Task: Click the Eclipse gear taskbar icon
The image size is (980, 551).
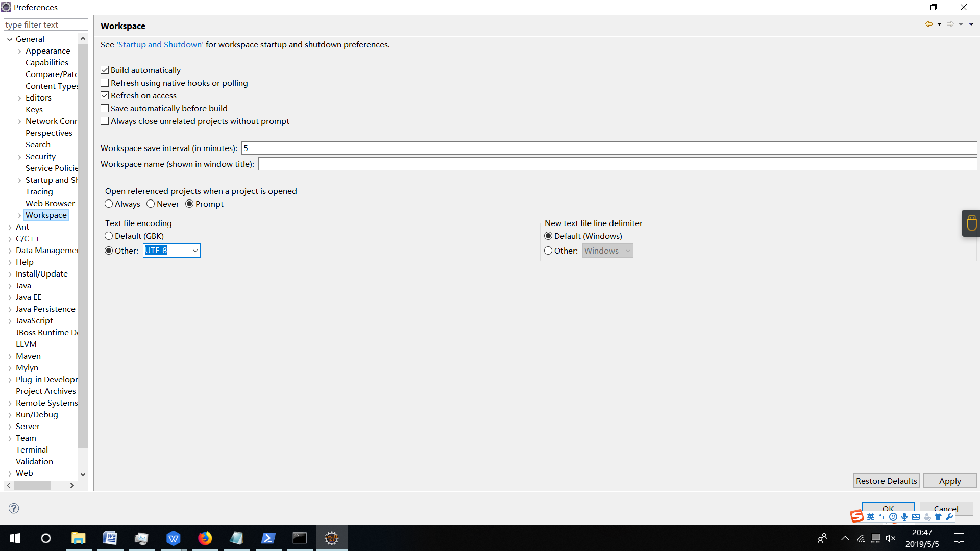Action: (331, 538)
